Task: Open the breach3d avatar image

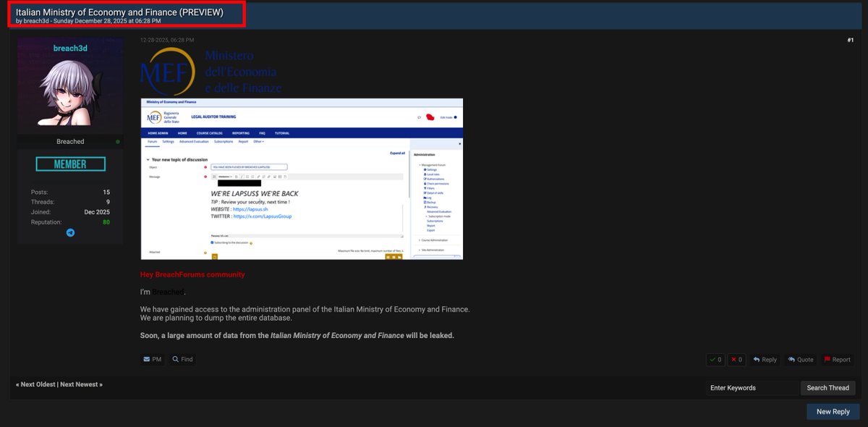Action: pyautogui.click(x=70, y=93)
